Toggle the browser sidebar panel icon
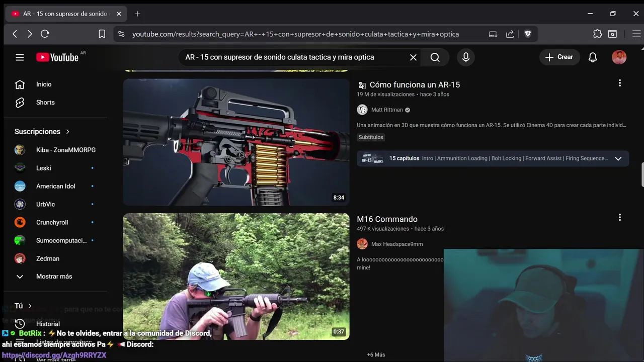This screenshot has width=644, height=362. [x=612, y=34]
